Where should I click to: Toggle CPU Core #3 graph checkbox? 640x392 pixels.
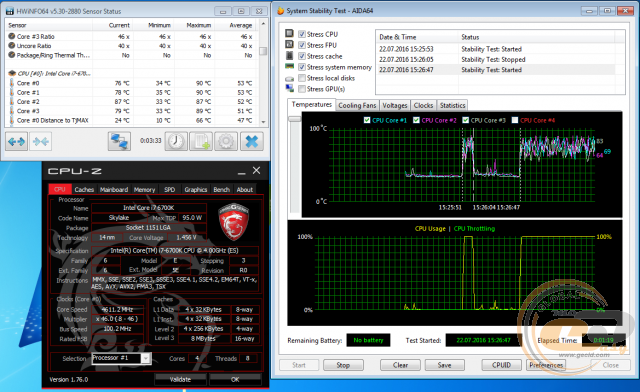(x=465, y=120)
